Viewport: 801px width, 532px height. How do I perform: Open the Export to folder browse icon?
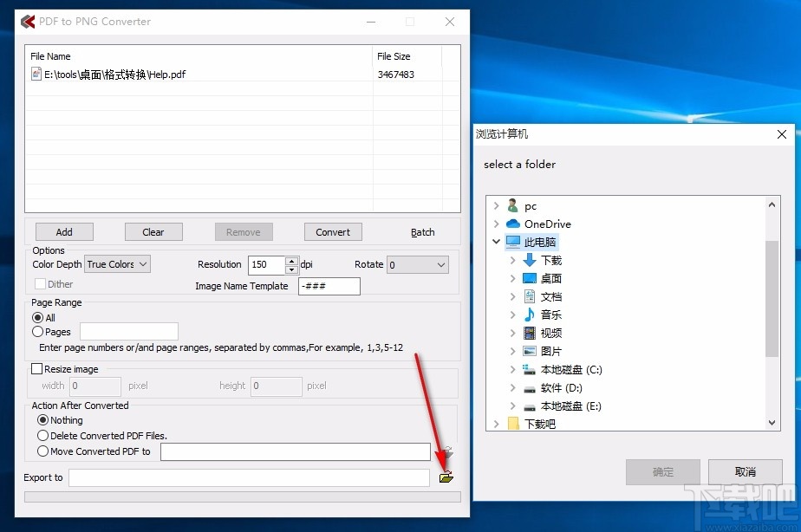tap(447, 477)
